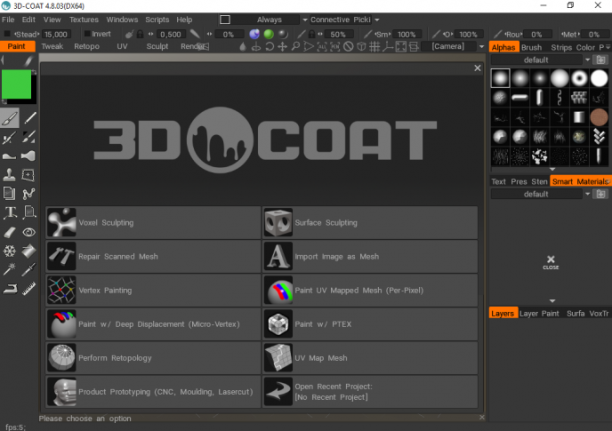Choose Paint UV Mapped Mesh (Per-Pixel)
The height and width of the screenshot is (431, 612).
click(370, 290)
